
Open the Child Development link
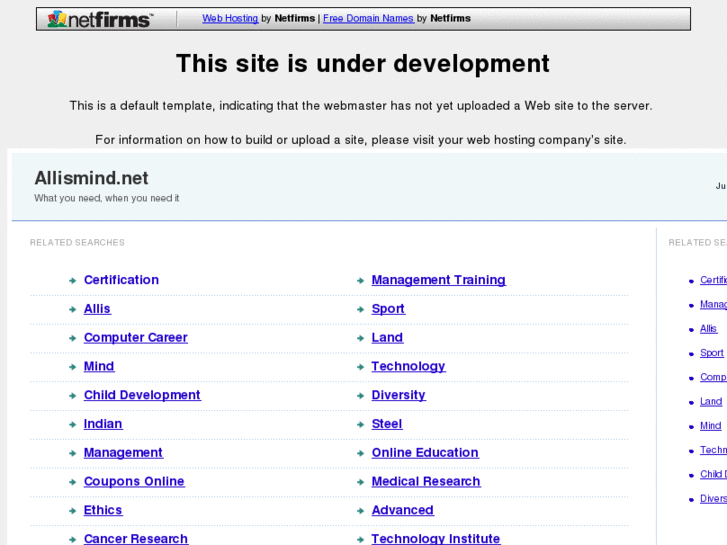[x=142, y=395]
